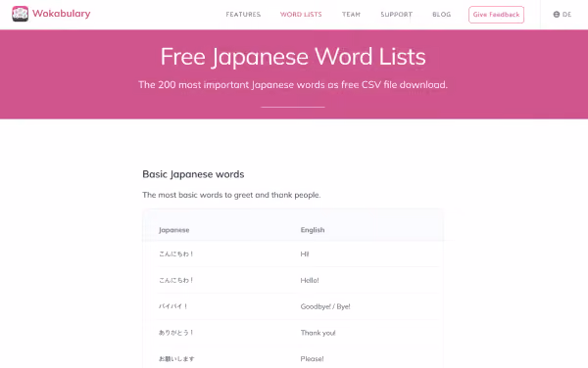The image size is (588, 368).
Task: Click the Japanese word in the Hello! row
Action: click(x=175, y=280)
